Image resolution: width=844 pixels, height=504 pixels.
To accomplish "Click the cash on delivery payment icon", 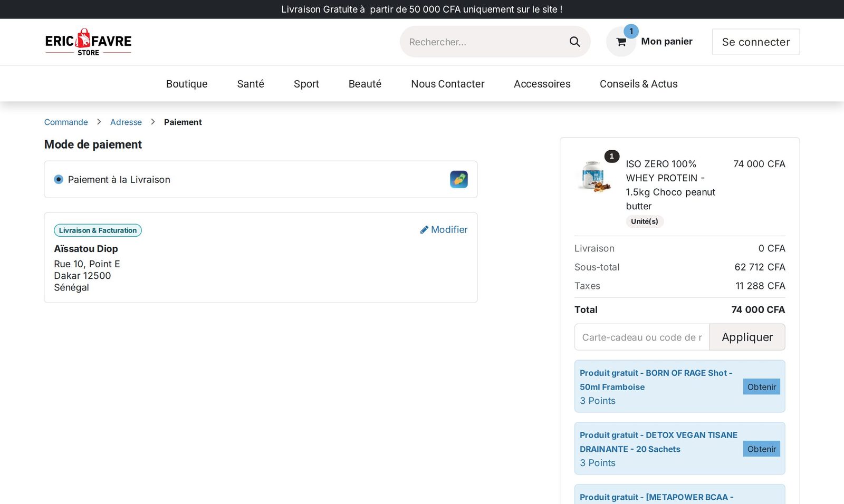I will pos(459,179).
